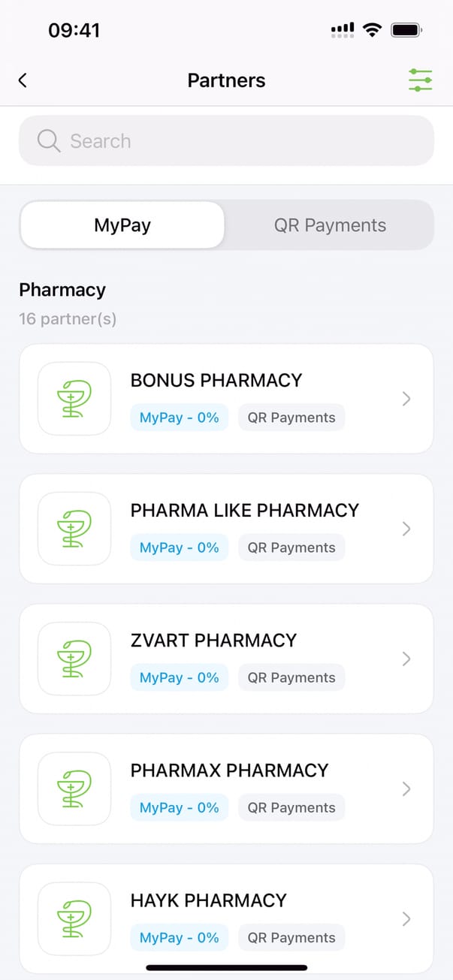Tap MyPay - 0% tag on Pharma Like Pharmacy
Image resolution: width=453 pixels, height=980 pixels.
tap(179, 547)
